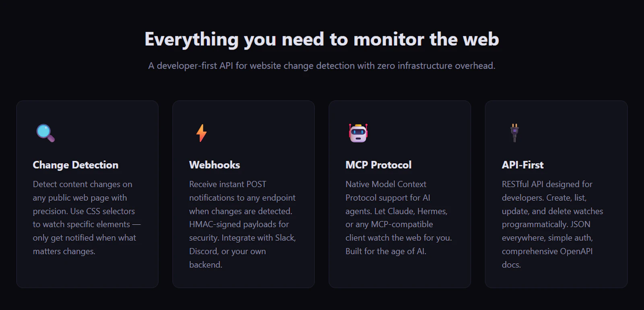Click the RESTful API description paragraph
This screenshot has width=644, height=310.
[552, 225]
